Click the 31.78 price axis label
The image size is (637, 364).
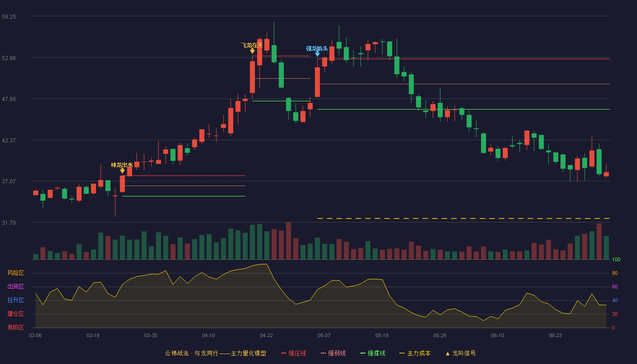pos(9,222)
